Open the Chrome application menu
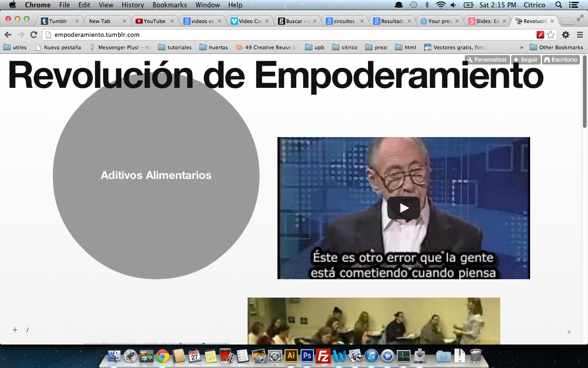 (38, 5)
